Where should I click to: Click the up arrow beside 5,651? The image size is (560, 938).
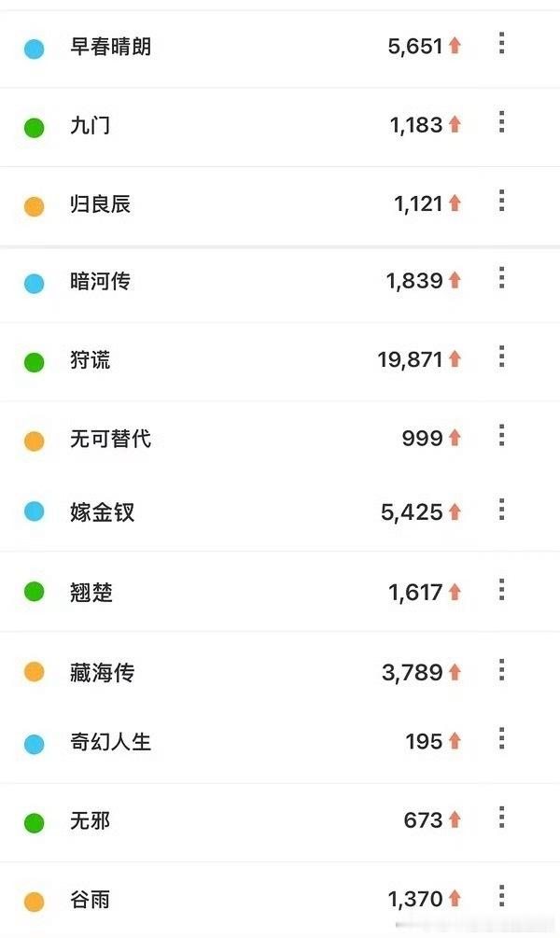(x=455, y=46)
